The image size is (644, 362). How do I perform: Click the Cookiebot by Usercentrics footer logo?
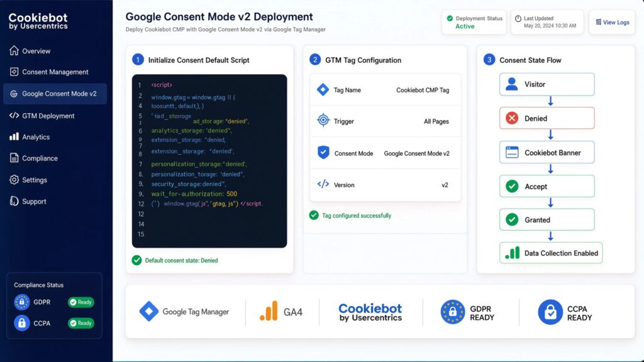[x=370, y=312]
